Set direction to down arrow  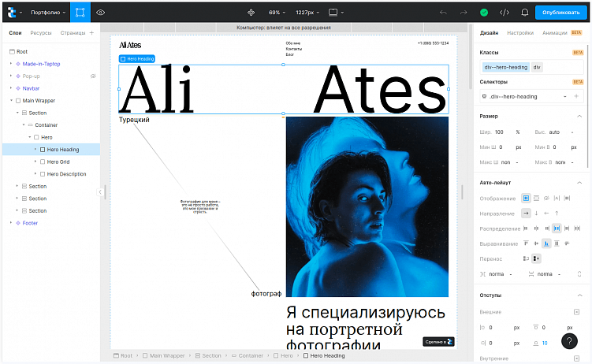point(536,213)
